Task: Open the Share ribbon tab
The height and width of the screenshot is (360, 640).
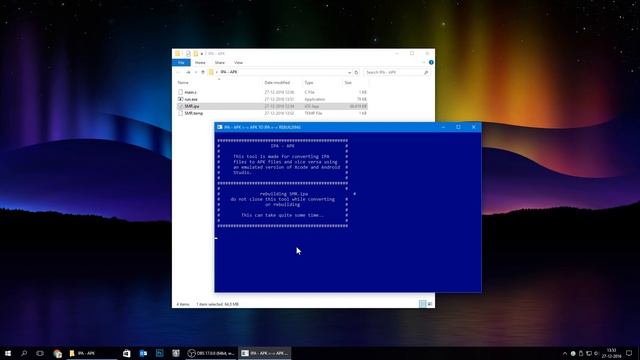Action: pos(220,62)
